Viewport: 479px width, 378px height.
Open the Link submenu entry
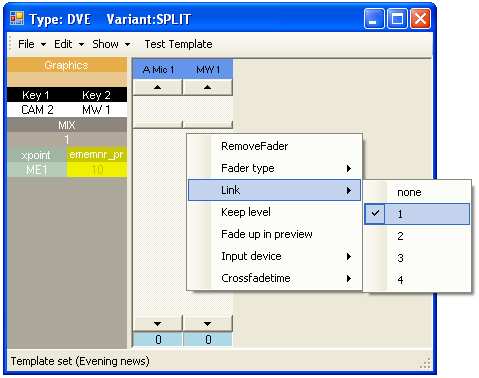[x=274, y=190]
